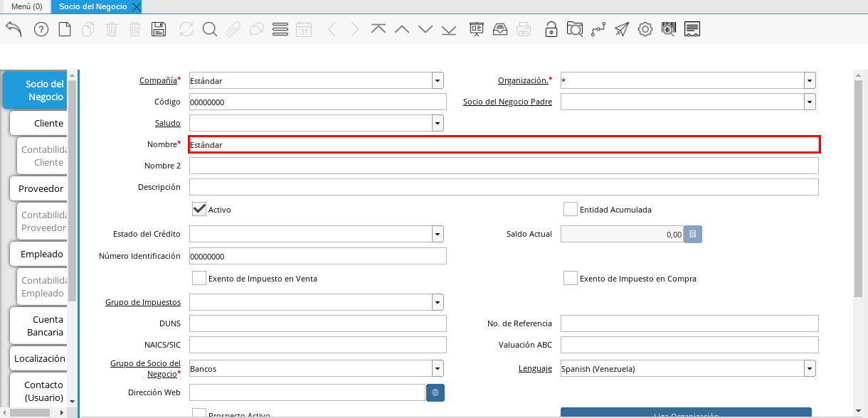Screen dimensions: 868x418
Task: Open the Estado del Crédito dropdown
Action: point(438,234)
